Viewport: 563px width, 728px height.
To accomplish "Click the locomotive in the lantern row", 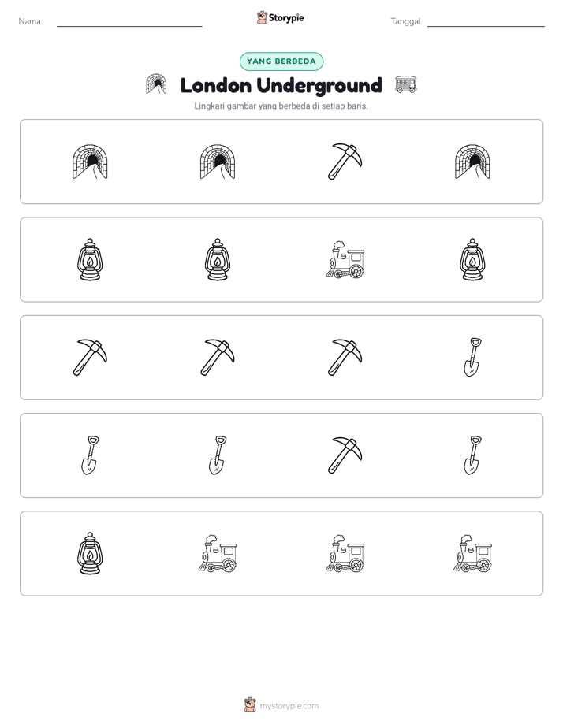I will click(345, 259).
